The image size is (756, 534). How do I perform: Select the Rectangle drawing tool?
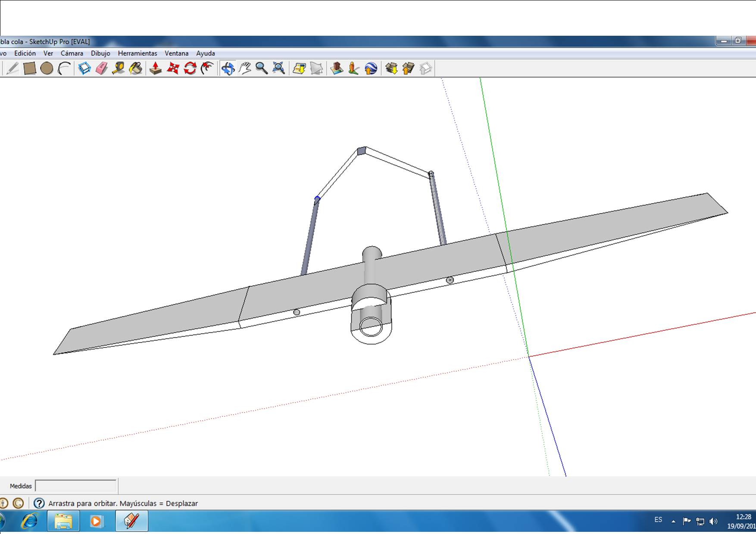point(29,68)
